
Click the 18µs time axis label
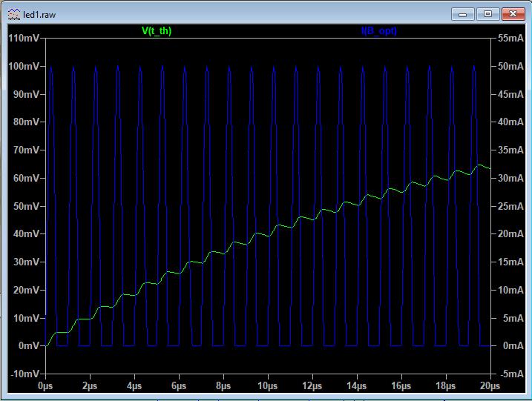(445, 385)
